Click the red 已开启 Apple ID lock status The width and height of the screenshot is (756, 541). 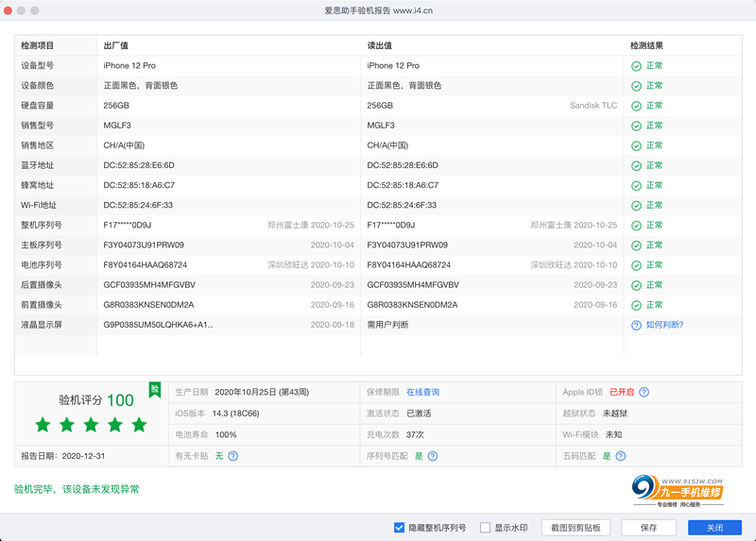coord(622,392)
